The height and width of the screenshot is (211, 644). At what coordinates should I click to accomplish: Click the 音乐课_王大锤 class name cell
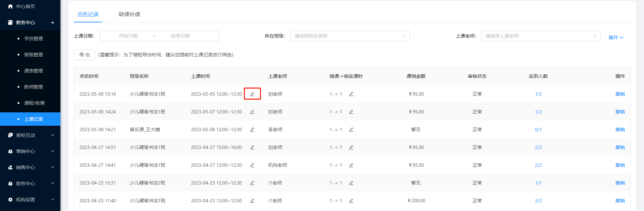145,129
